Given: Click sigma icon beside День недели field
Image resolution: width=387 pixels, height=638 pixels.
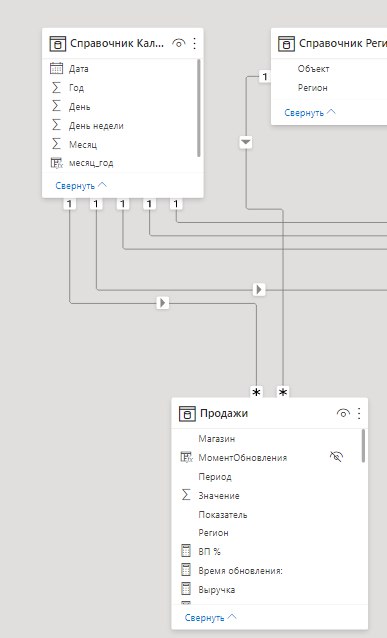Looking at the screenshot, I should tap(56, 125).
